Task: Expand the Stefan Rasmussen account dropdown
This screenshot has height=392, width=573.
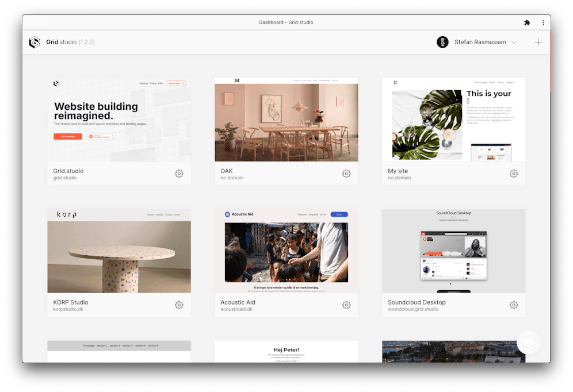Action: (514, 42)
